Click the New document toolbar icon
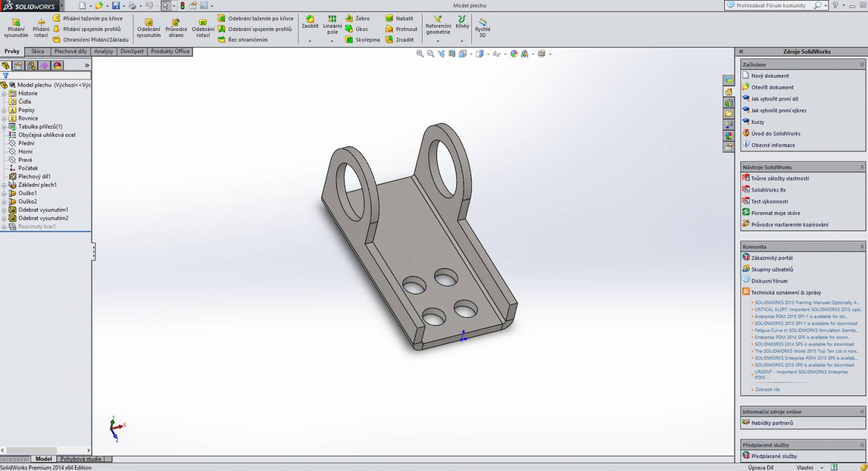The height and width of the screenshot is (471, 868). click(82, 5)
